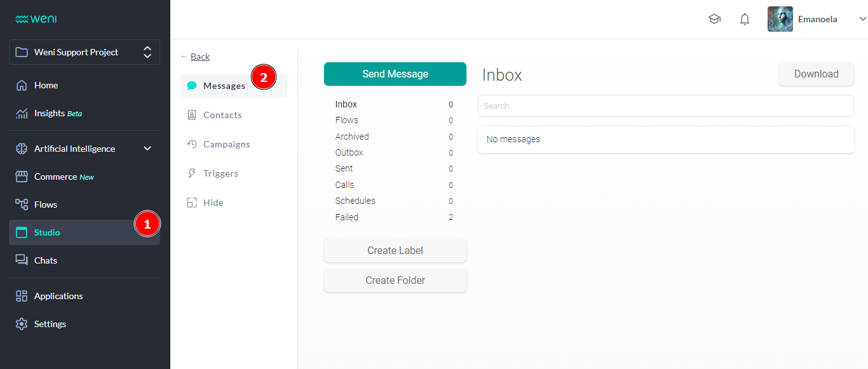Click the inbox Search field

665,106
